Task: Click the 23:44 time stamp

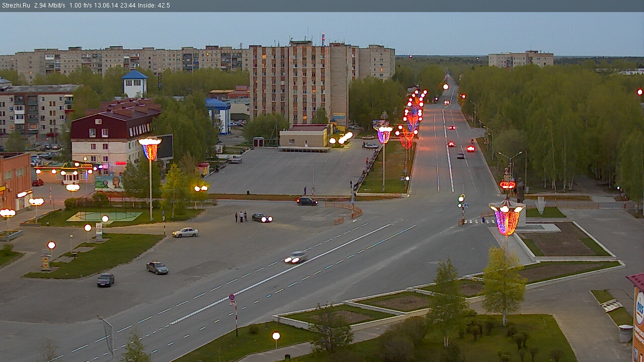Action: point(127,6)
